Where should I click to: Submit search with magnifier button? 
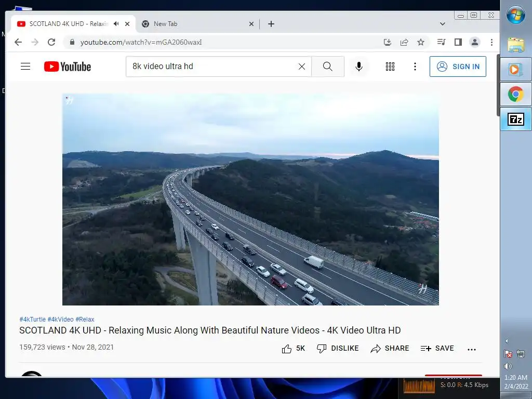[328, 66]
